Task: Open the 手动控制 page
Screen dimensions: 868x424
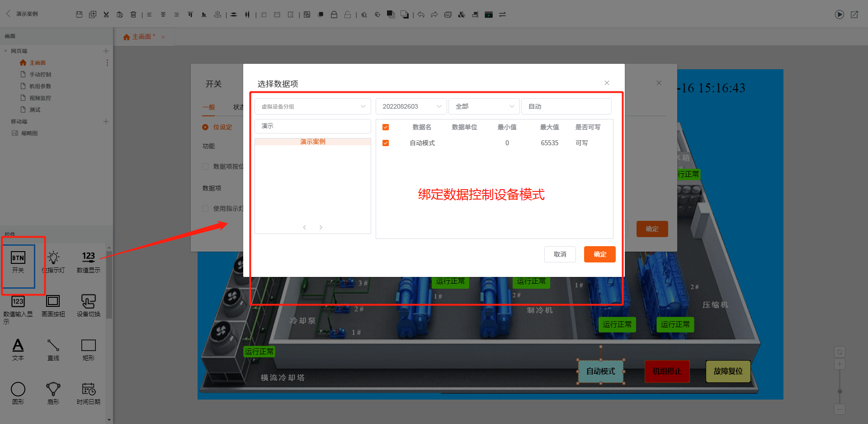Action: [40, 74]
